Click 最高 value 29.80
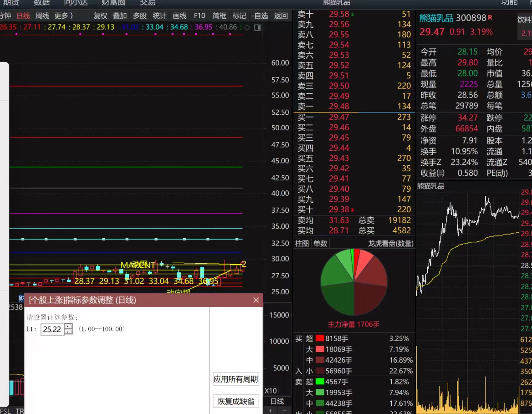This screenshot has width=532, height=414. [467, 63]
